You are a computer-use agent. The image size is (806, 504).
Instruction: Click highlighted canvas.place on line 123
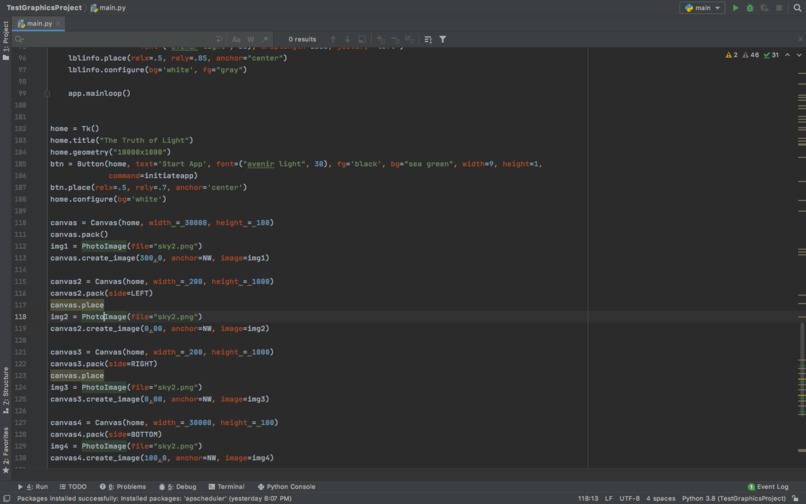click(x=77, y=375)
